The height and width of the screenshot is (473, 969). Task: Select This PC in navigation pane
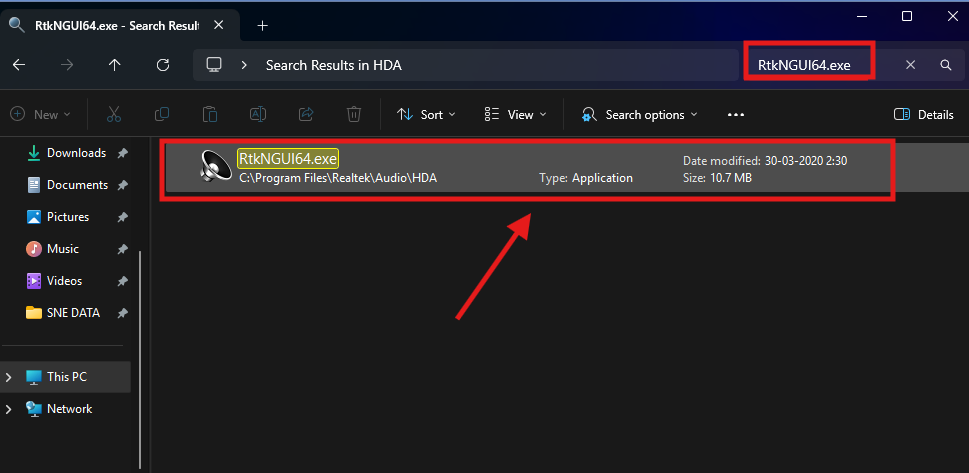coord(65,377)
